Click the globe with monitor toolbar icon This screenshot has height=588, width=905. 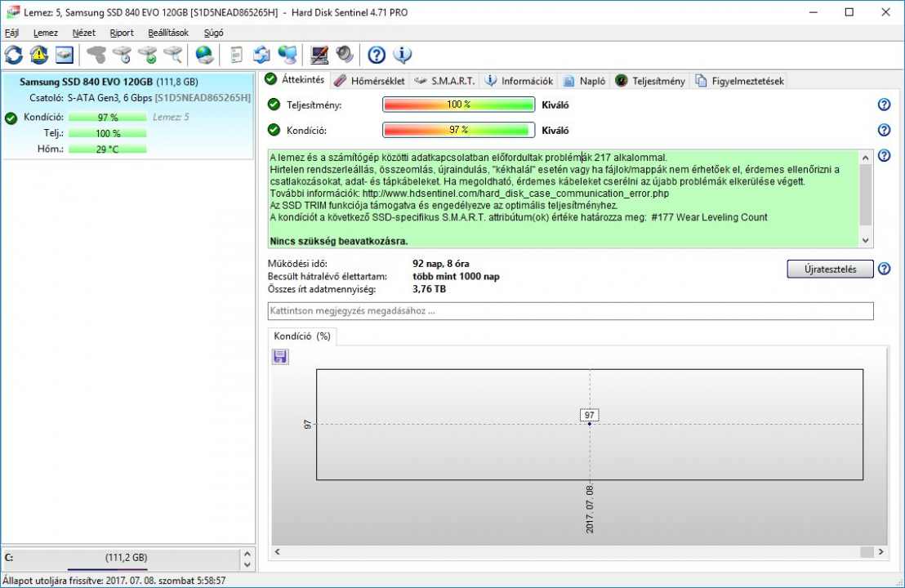288,55
